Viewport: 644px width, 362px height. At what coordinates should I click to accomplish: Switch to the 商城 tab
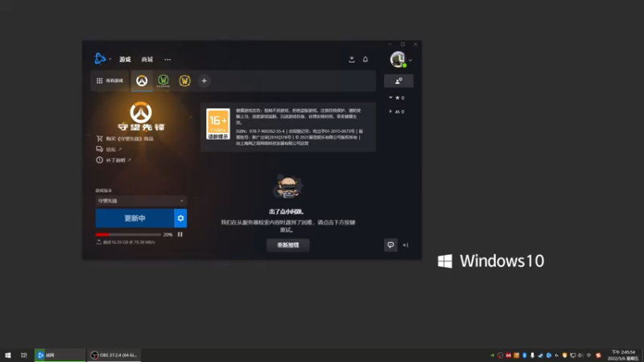coord(147,60)
